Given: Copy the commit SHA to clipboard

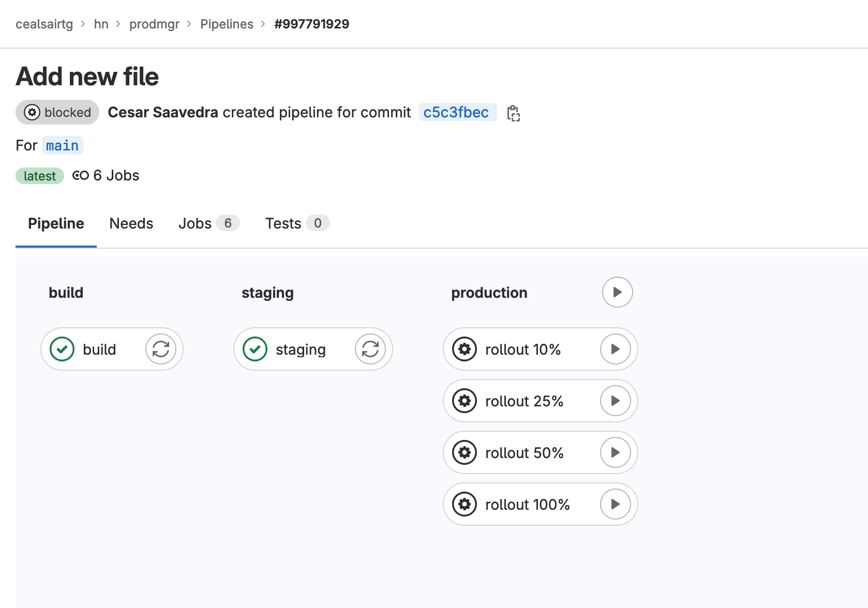Looking at the screenshot, I should click(513, 113).
